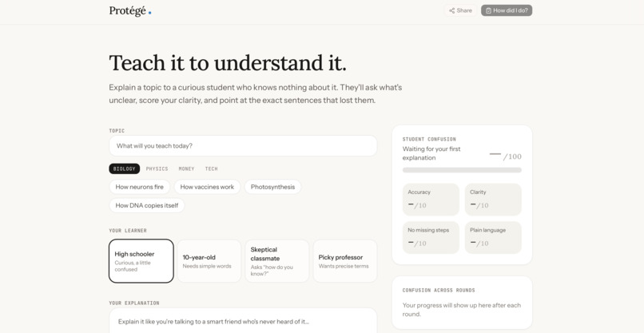Click the Share button label
644x333 pixels.
464,10
